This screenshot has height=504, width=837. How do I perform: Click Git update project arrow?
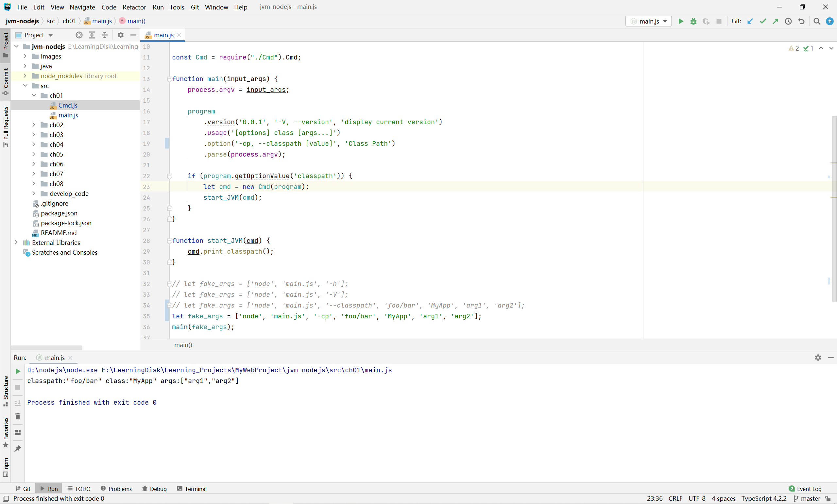(x=750, y=21)
